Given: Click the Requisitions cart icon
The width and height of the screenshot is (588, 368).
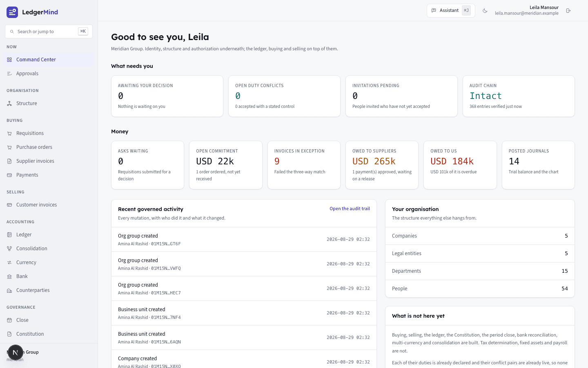Looking at the screenshot, I should pos(9,133).
